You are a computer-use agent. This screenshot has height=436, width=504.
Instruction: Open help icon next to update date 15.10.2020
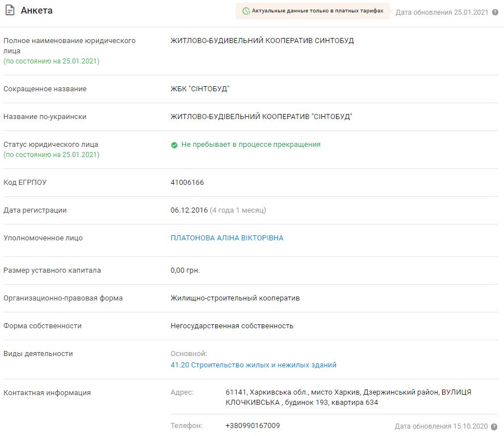[x=495, y=426]
